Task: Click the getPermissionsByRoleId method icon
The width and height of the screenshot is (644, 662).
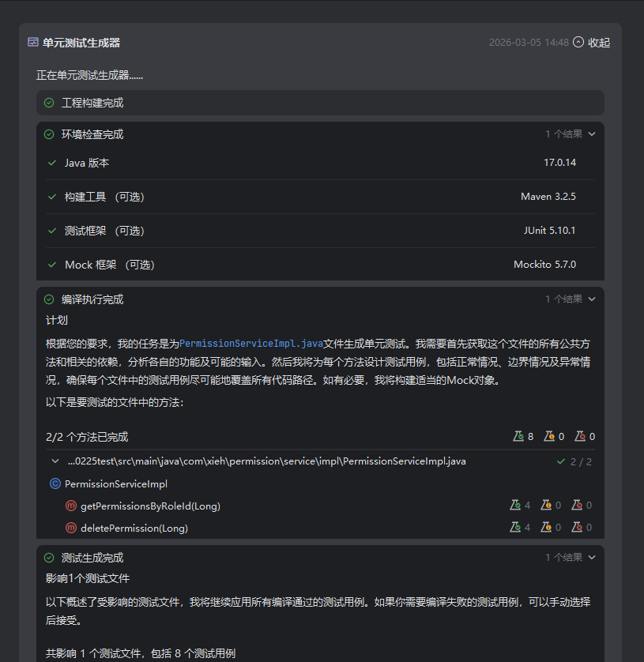Action: (x=71, y=506)
